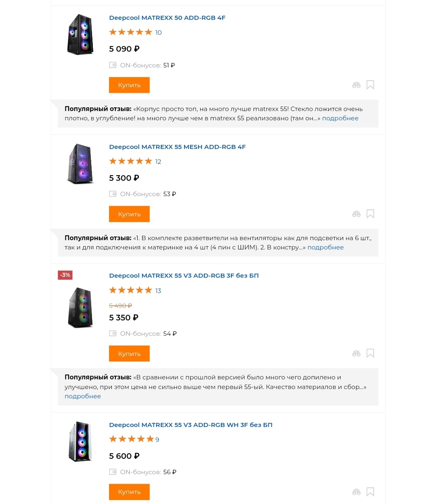This screenshot has height=504, width=436.
Task: Save MATREXX 55 V3 WH to favorites
Action: tap(370, 492)
